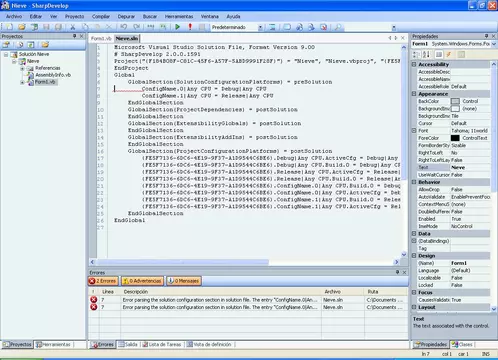
Task: Click the BackColor Control color swatch
Action: tap(455, 101)
